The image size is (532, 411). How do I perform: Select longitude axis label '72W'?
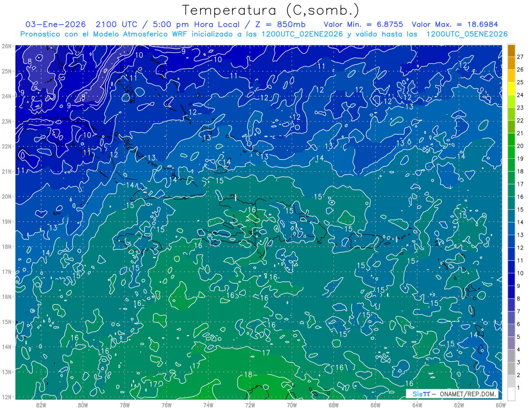[x=250, y=405]
